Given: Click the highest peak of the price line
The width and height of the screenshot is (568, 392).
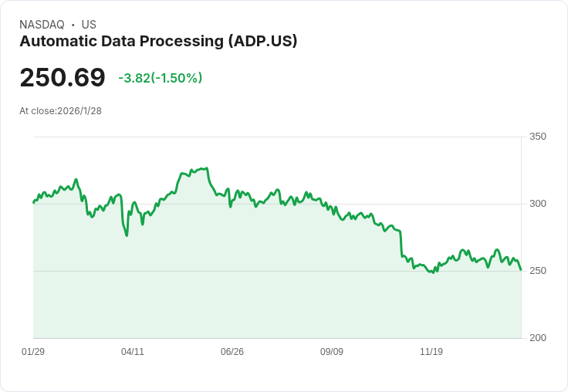Looking at the screenshot, I should pyautogui.click(x=207, y=167).
